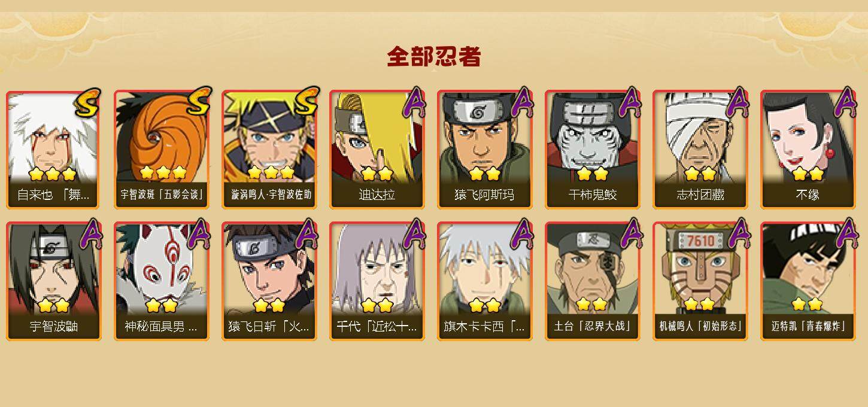Viewport: 868px width, 407px height.
Task: Open the 干柿鬼鲛 character card
Action: (593, 150)
